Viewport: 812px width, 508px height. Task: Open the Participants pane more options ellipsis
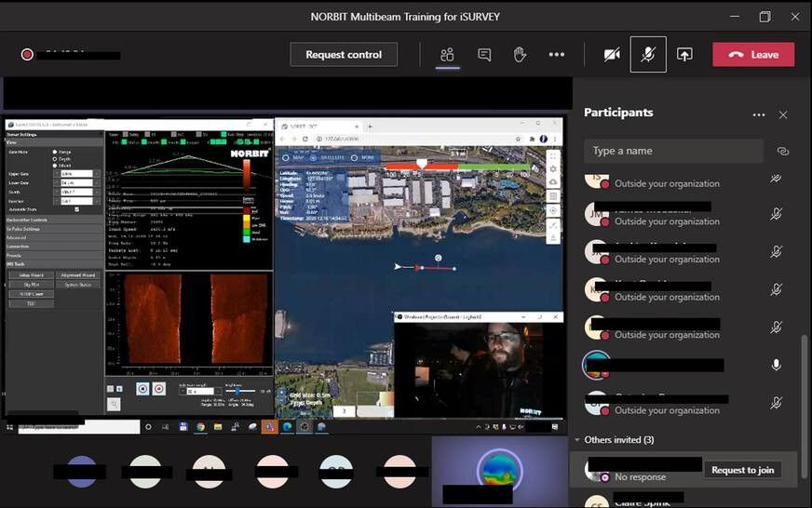(759, 114)
